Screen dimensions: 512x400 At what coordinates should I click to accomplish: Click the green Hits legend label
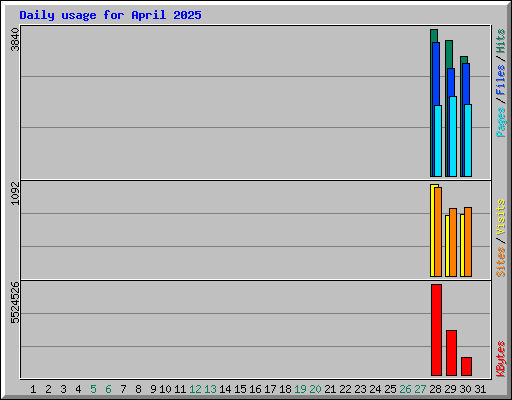point(500,41)
